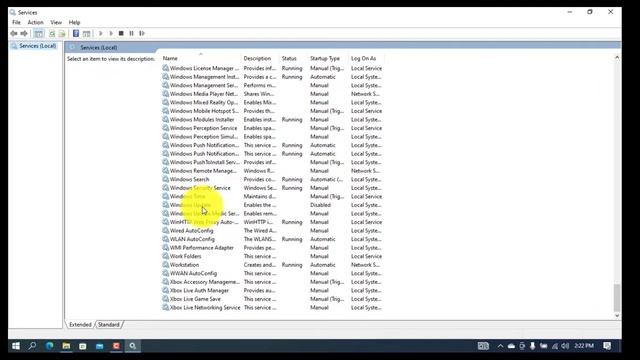Select Services (Local) in the left tree
Screen dimensions: 640x360
[38, 46]
